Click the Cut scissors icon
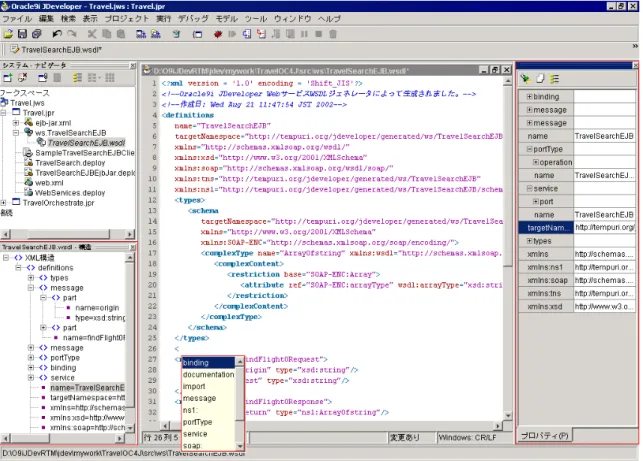643x461 pixels. click(x=92, y=34)
